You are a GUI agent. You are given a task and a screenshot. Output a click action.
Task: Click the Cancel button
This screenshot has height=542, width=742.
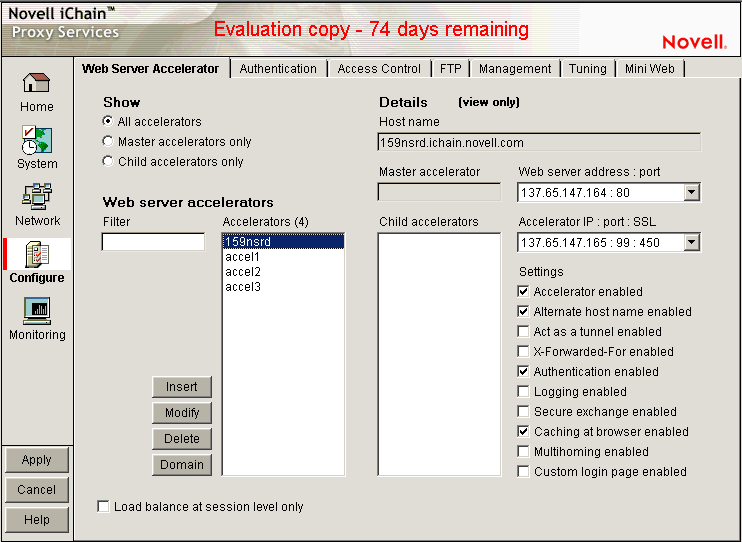37,489
